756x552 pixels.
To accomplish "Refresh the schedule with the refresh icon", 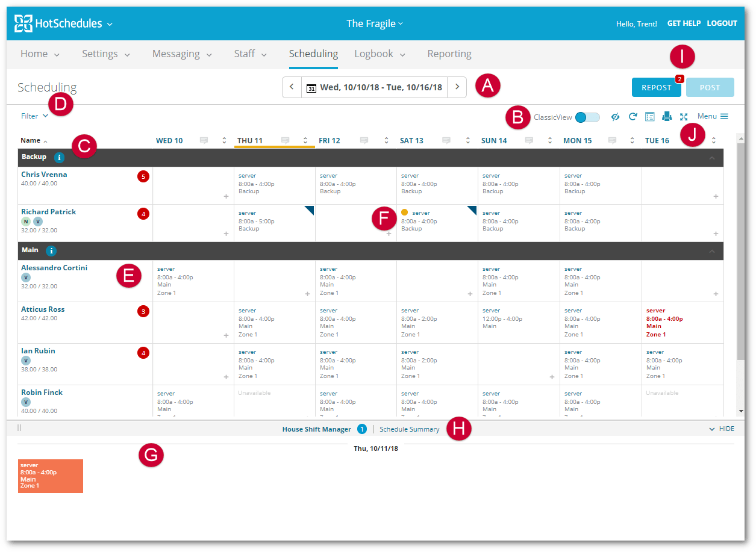I will (x=633, y=116).
